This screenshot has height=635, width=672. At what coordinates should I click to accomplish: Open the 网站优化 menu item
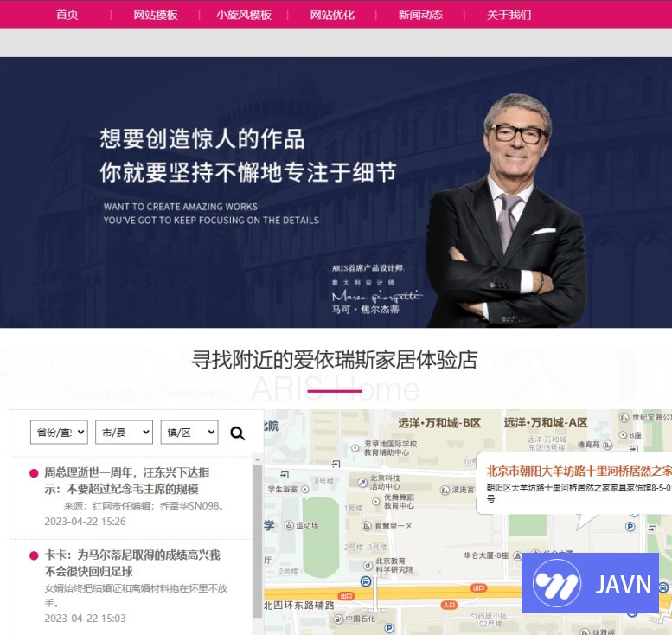click(x=332, y=15)
